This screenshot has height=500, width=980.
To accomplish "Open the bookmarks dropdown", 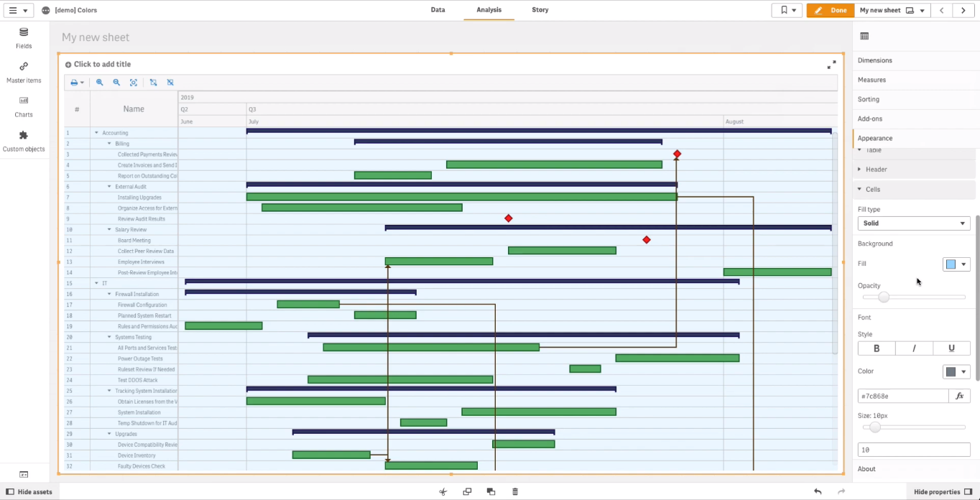I will pos(787,10).
